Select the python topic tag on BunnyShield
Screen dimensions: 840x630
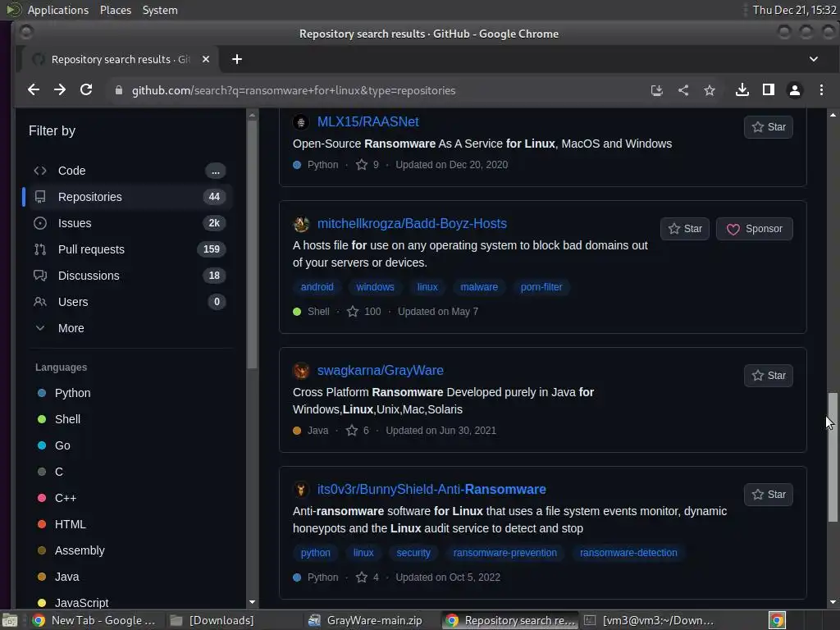tap(316, 552)
